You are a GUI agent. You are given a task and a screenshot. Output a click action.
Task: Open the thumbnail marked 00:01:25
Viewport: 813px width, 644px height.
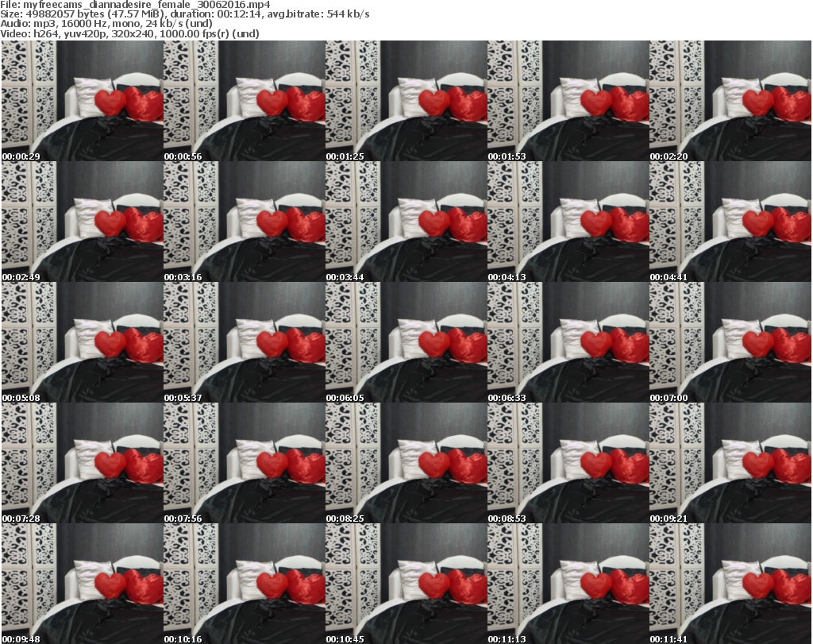tap(406, 101)
